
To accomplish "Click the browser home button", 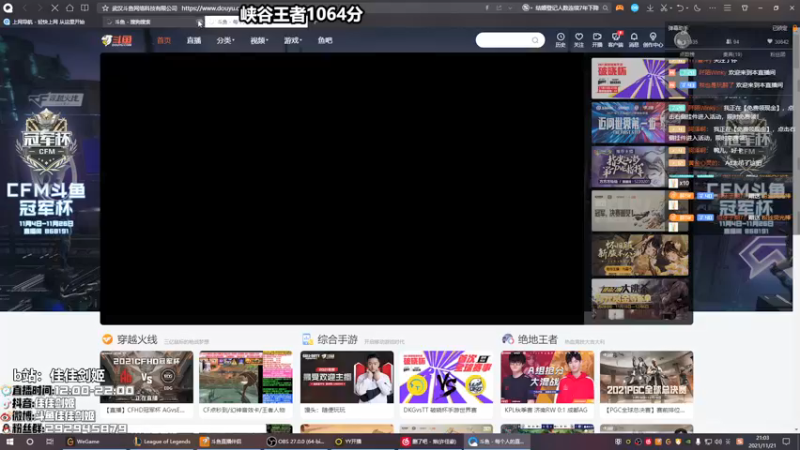I will coord(69,8).
